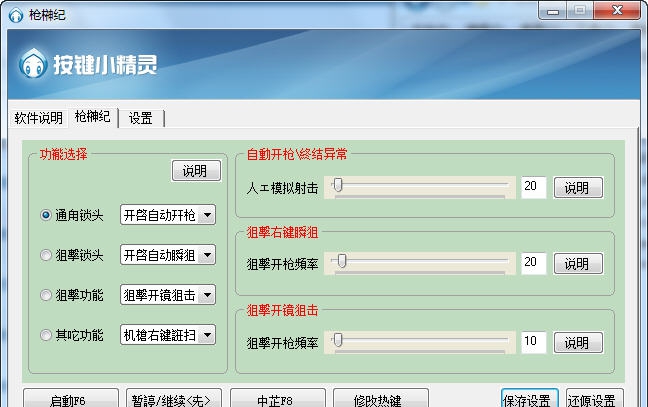
Task: Click slider in 狙击开镜狙击 group
Action: (420, 342)
